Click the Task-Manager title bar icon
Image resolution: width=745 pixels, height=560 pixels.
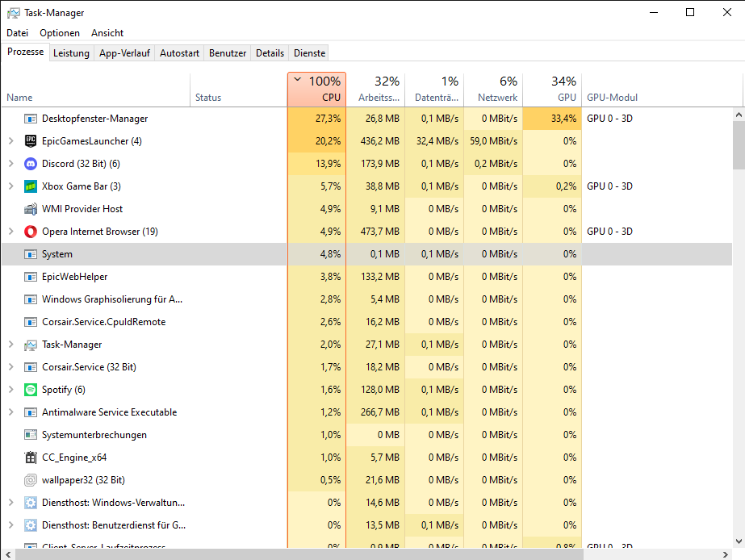pyautogui.click(x=13, y=13)
